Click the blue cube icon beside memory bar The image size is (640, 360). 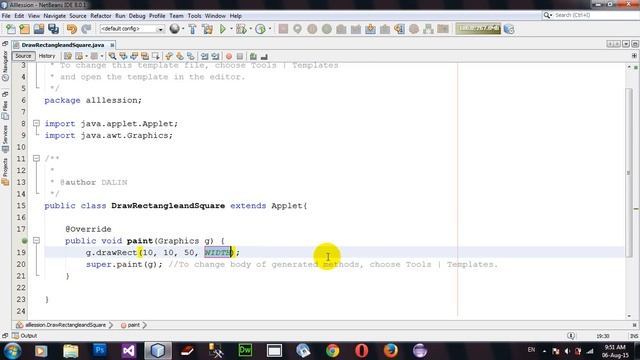pyautogui.click(x=509, y=29)
